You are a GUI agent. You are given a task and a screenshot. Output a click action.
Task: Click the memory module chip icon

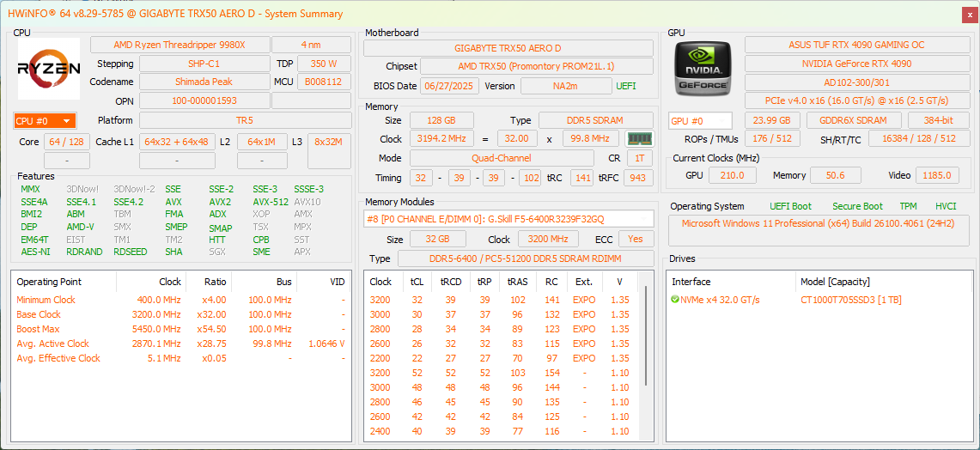point(639,139)
